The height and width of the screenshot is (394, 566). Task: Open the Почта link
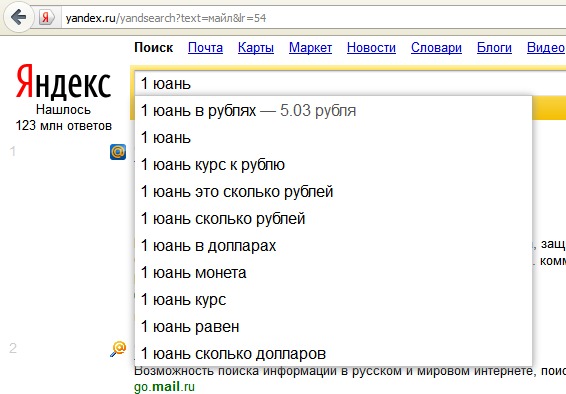click(x=205, y=48)
